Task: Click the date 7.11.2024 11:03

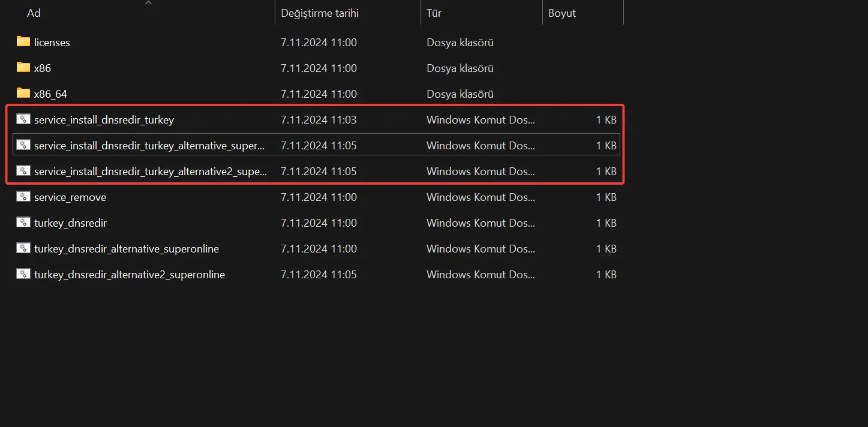Action: 319,120
